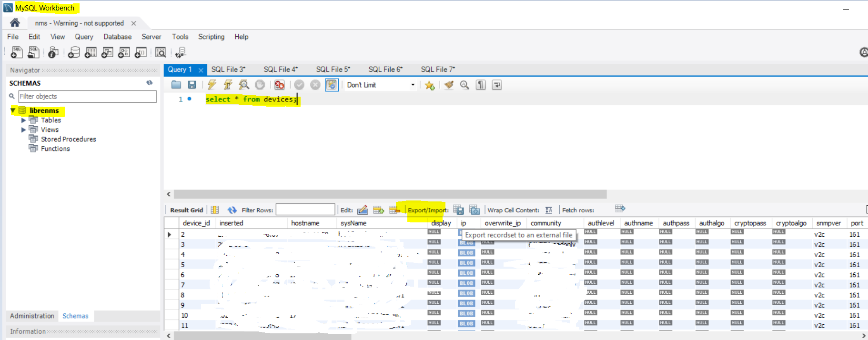868x340 pixels.
Task: Open a SQL script file in new tab
Action: [33, 52]
